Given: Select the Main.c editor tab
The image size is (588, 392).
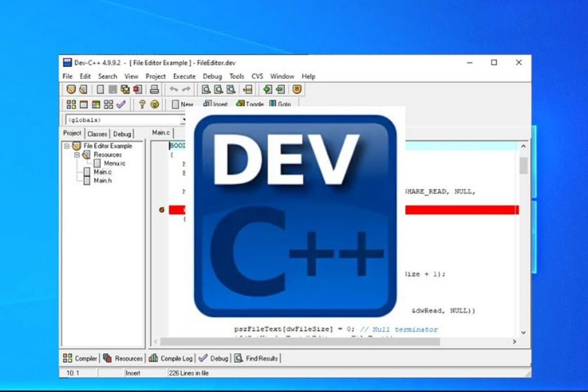Looking at the screenshot, I should pos(161,133).
